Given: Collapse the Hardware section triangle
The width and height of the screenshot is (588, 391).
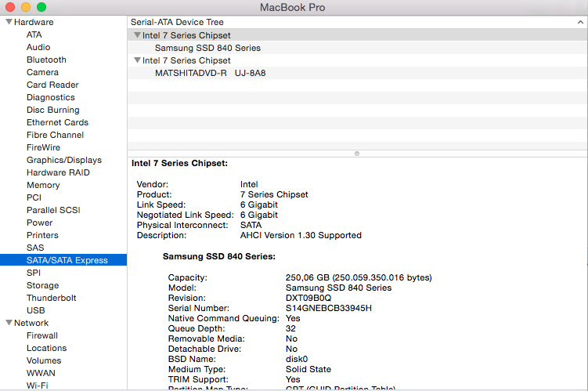Looking at the screenshot, I should [x=9, y=22].
